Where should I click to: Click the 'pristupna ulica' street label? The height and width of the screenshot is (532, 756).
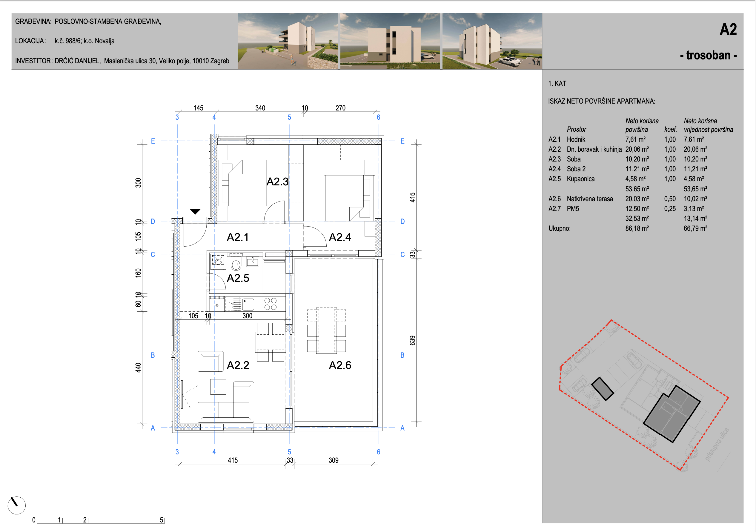tap(717, 445)
